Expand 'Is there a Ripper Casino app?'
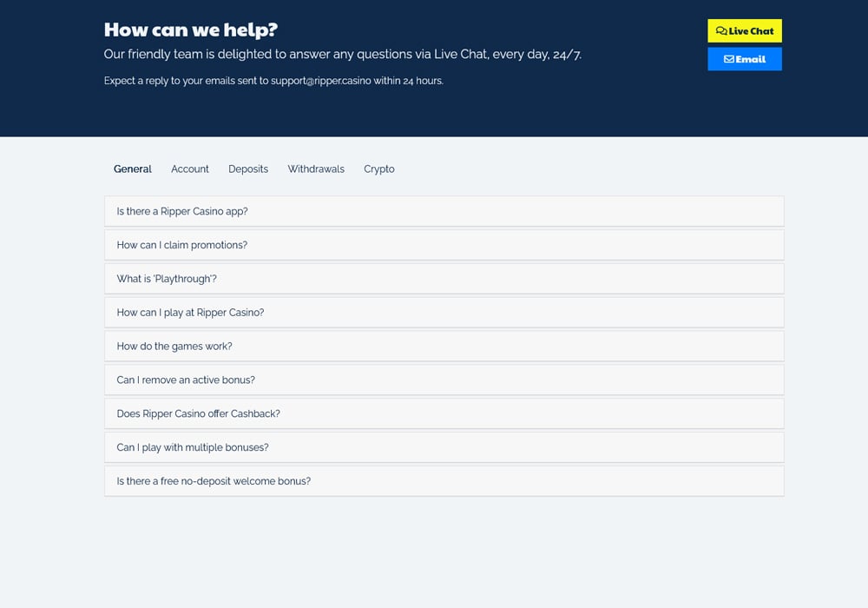Image resolution: width=868 pixels, height=608 pixels. (x=444, y=211)
